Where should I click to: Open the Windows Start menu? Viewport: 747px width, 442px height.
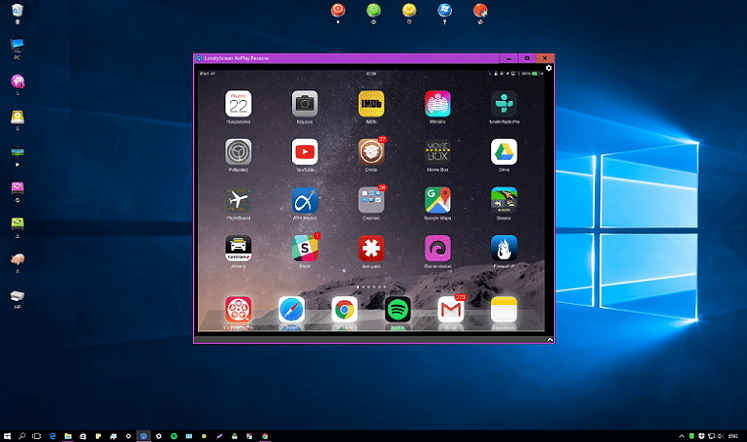[7, 436]
